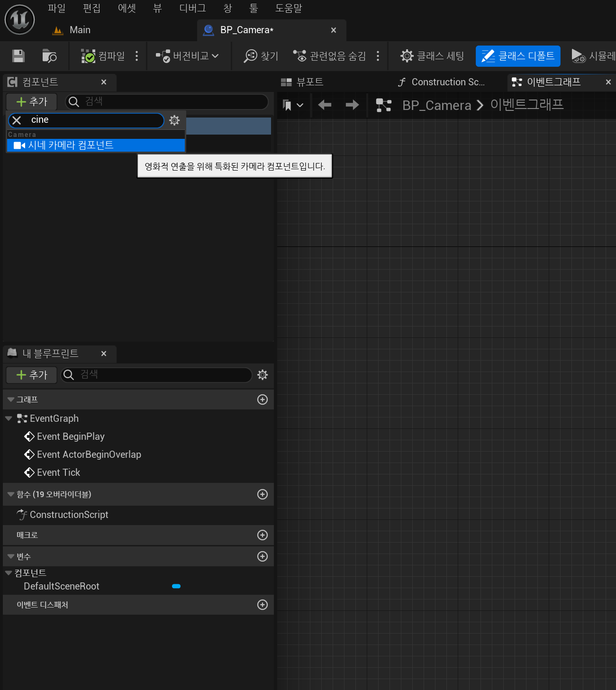Add event dispatcher via plus icon

[263, 605]
